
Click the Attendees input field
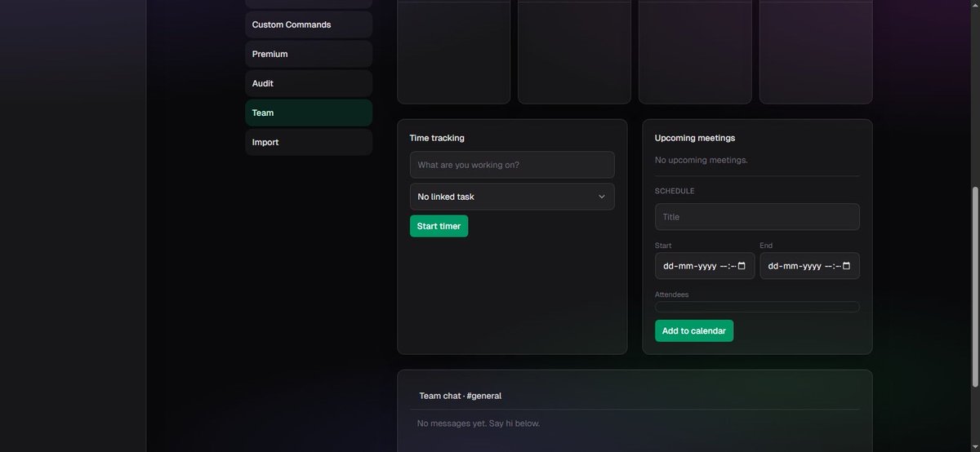tap(757, 307)
